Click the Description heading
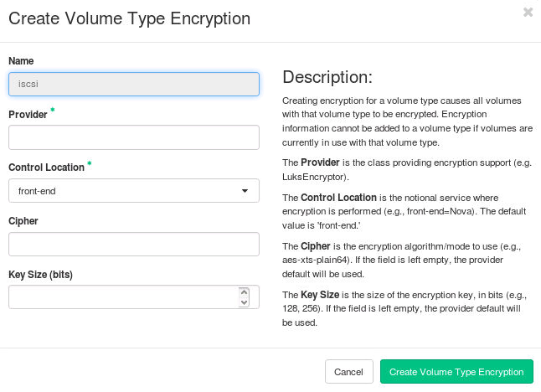Viewport: 541px width, 392px height. [327, 78]
